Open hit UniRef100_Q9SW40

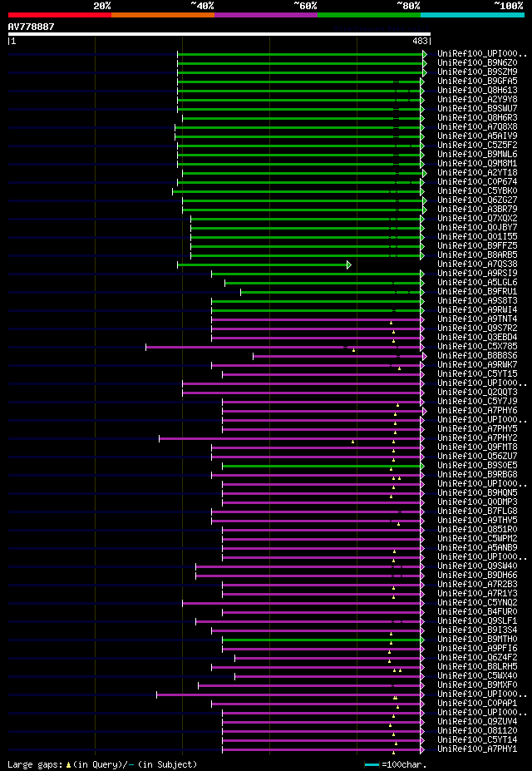477,566
